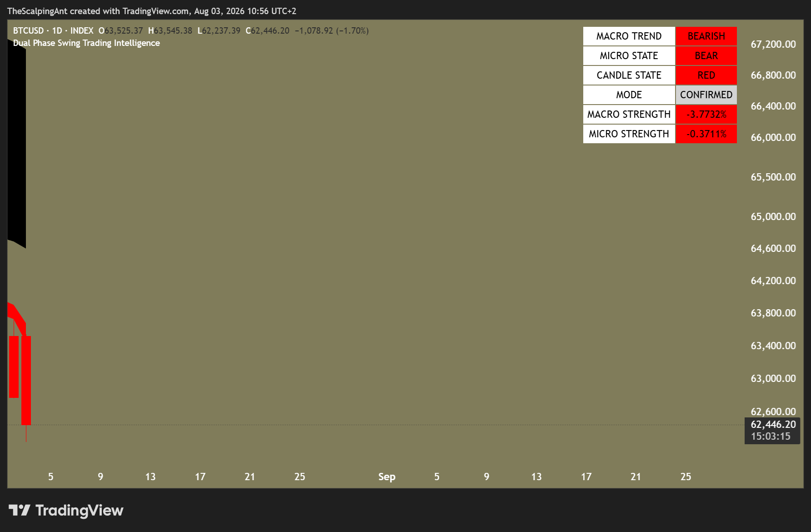Click the -3.7732% macro strength value
This screenshot has width=811, height=532.
coord(706,114)
